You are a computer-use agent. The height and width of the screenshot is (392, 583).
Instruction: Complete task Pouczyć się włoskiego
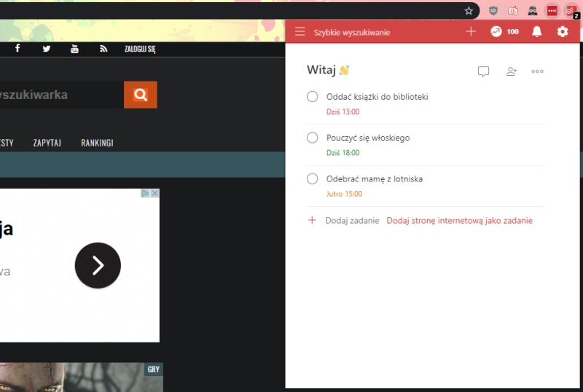(313, 138)
